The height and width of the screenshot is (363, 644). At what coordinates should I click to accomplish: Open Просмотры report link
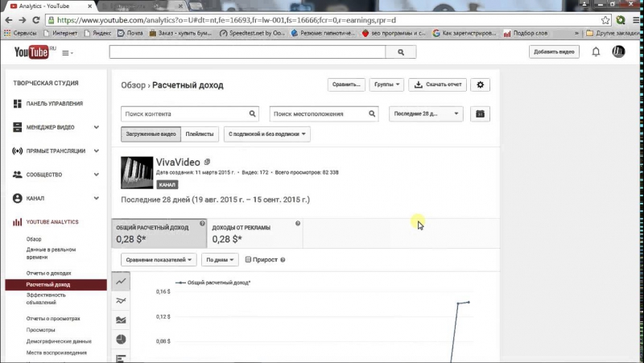41,330
